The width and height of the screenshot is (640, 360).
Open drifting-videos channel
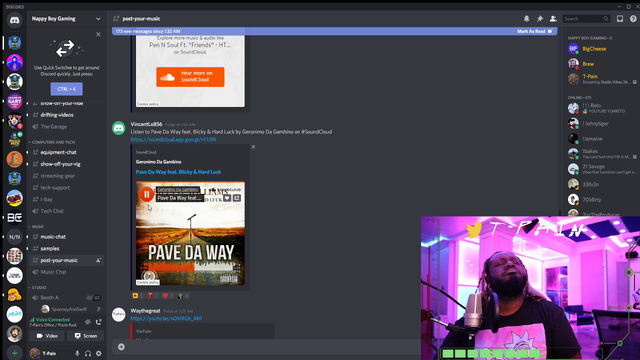click(x=57, y=115)
